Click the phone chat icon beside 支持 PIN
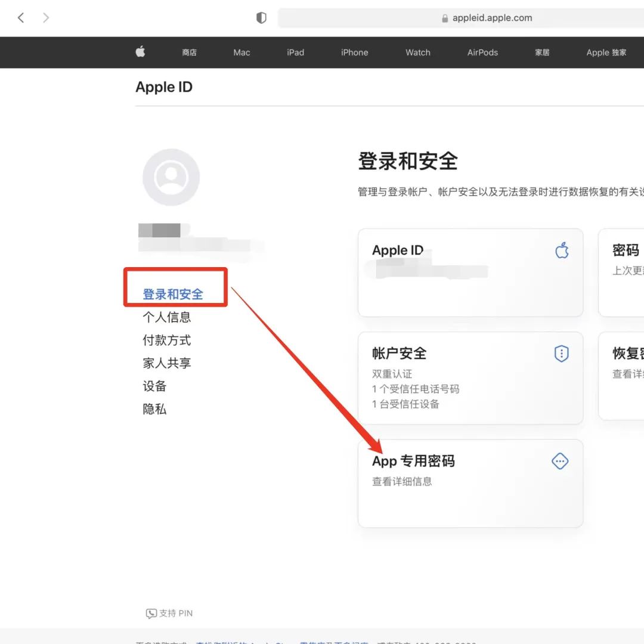Image resolution: width=644 pixels, height=644 pixels. tap(151, 614)
